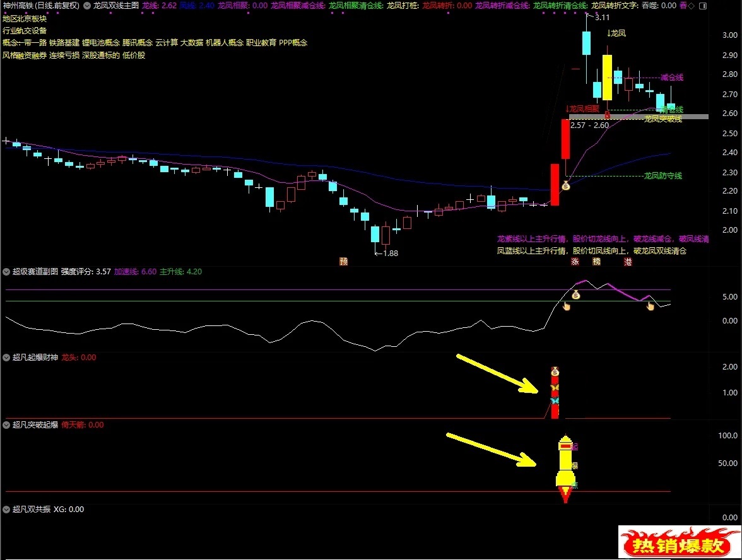Click the ↓龙凤相聚 signal label
742x560 pixels.
[x=582, y=108]
